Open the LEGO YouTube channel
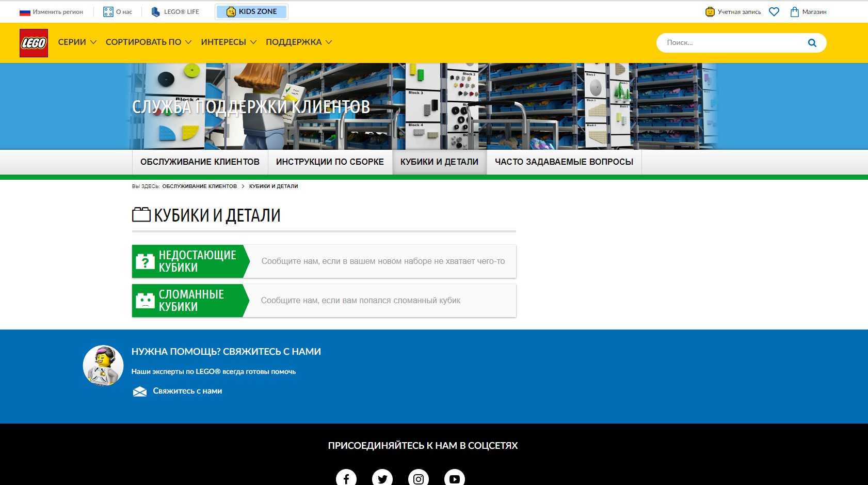Viewport: 868px width, 485px height. click(455, 479)
